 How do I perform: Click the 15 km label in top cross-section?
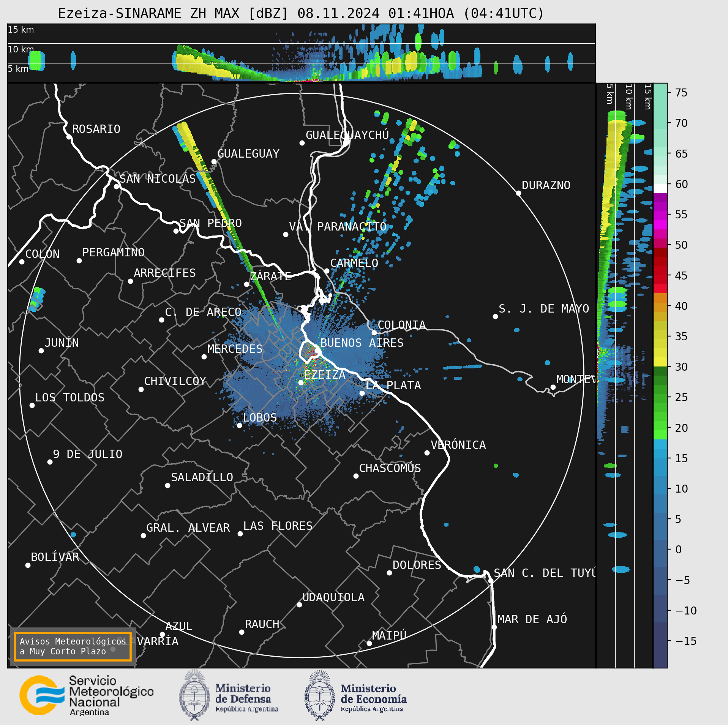pyautogui.click(x=21, y=30)
